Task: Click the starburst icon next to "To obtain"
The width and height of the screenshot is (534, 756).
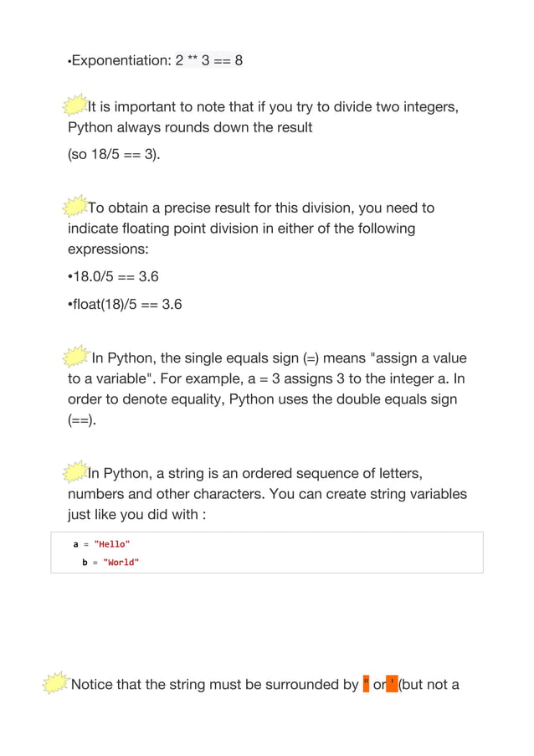Action: pos(75,206)
